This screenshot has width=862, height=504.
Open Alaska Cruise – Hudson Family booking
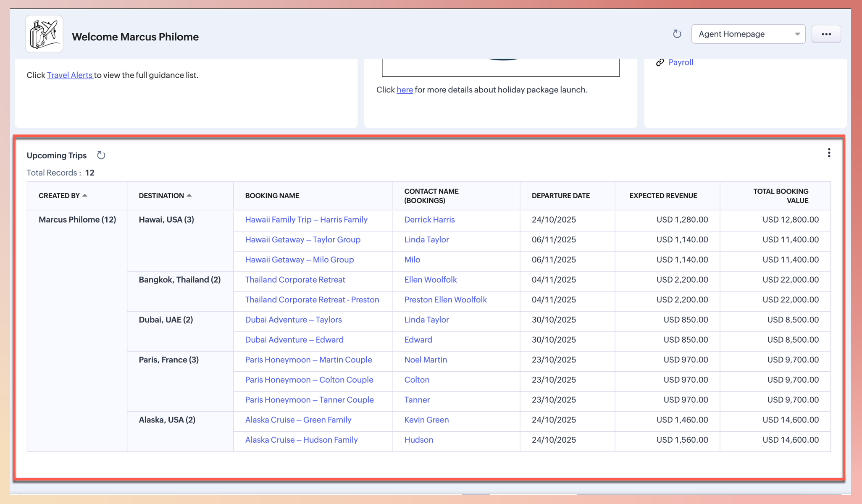point(301,440)
